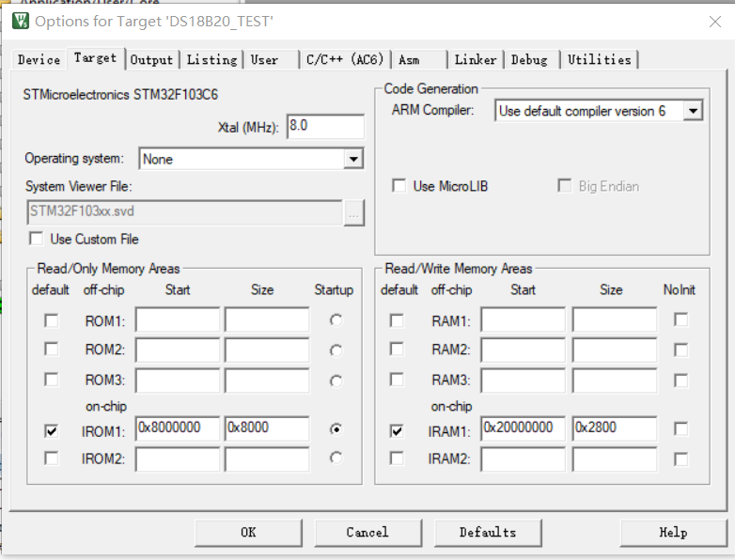Image resolution: width=735 pixels, height=560 pixels.
Task: Click the STM32F103xx.svd file field
Action: pos(184,212)
